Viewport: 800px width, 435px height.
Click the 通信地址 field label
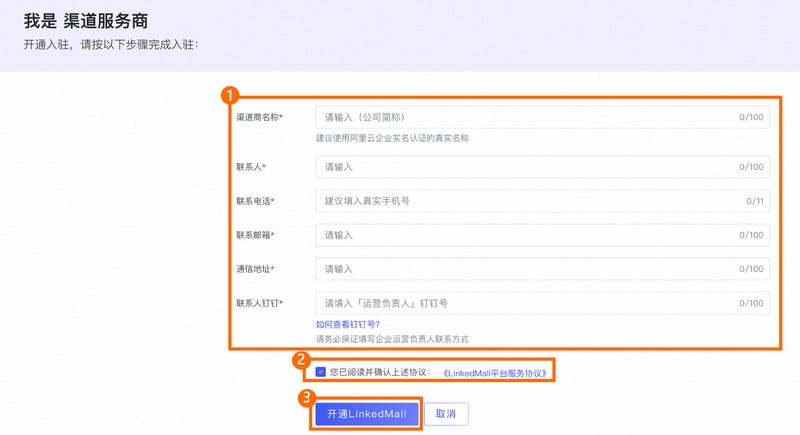(255, 269)
